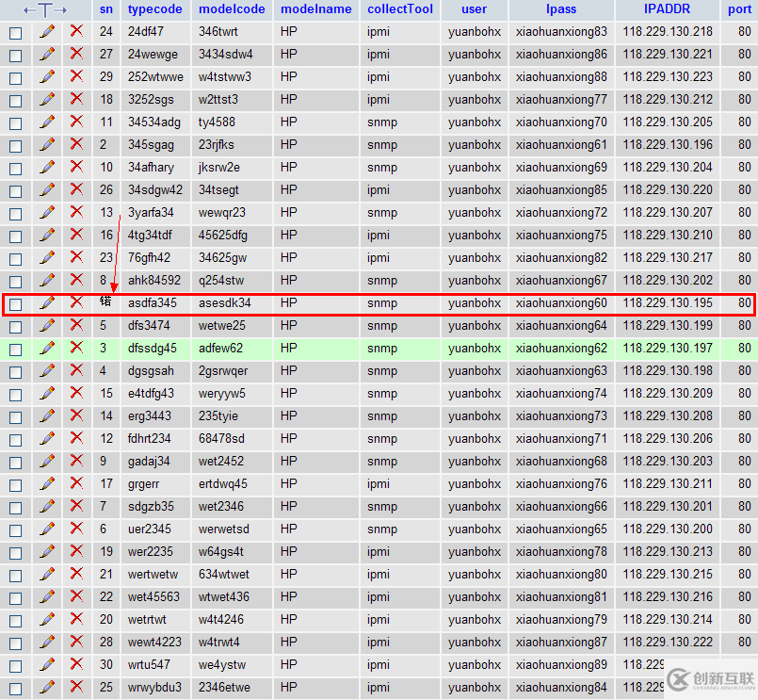Edit the row with typecode 345sgag
This screenshot has width=758, height=700.
[47, 144]
